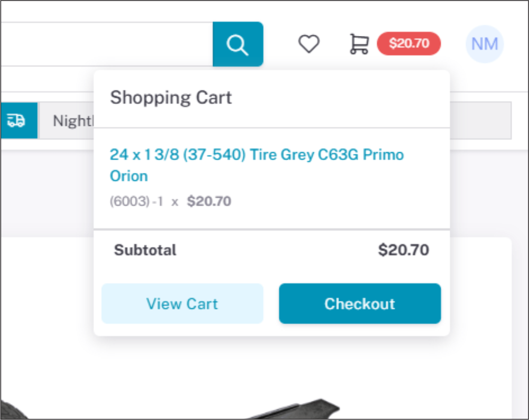This screenshot has width=529, height=420.
Task: Open the wishlist heart icon
Action: coord(309,44)
